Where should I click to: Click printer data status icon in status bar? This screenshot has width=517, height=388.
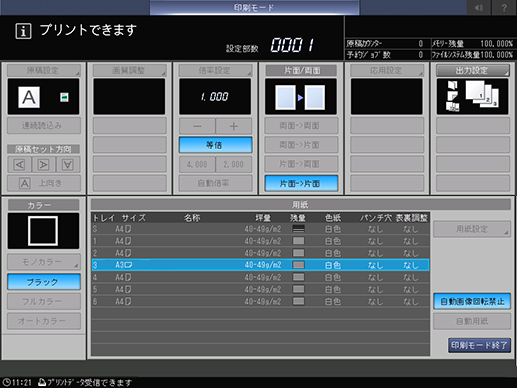click(42, 382)
